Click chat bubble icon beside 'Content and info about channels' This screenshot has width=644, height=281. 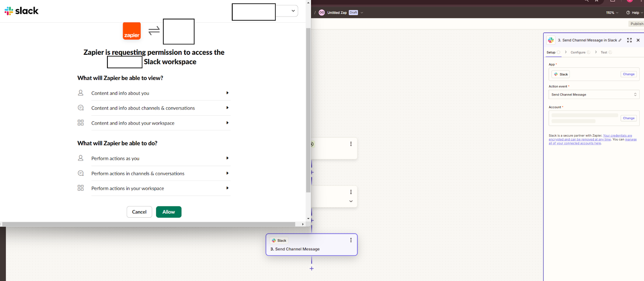pyautogui.click(x=80, y=108)
